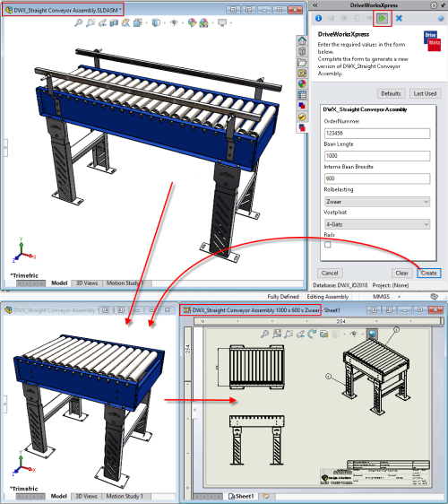448x504 pixels.
Task: Select the Motion Study tab in upper assembly window
Action: [x=125, y=283]
